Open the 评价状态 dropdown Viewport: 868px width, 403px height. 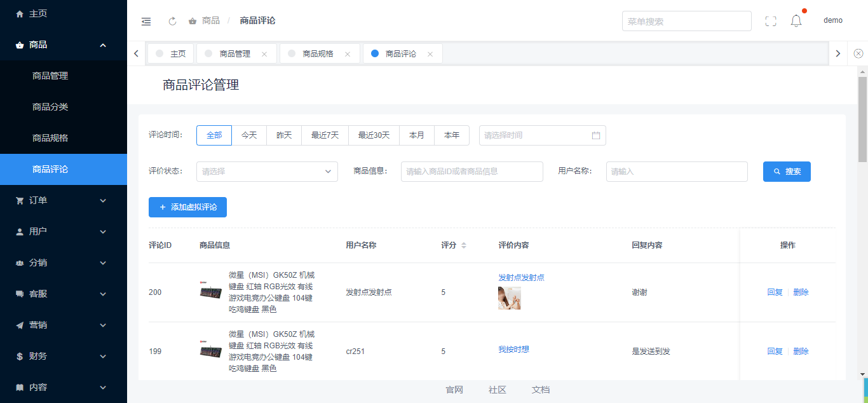tap(267, 172)
